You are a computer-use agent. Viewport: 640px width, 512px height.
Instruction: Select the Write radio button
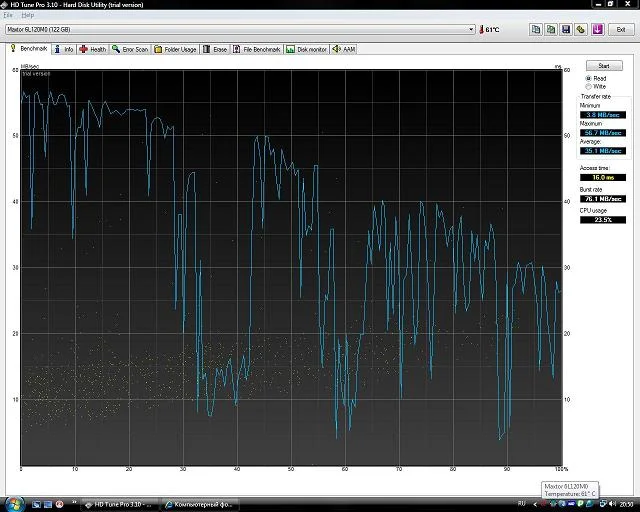pos(588,86)
